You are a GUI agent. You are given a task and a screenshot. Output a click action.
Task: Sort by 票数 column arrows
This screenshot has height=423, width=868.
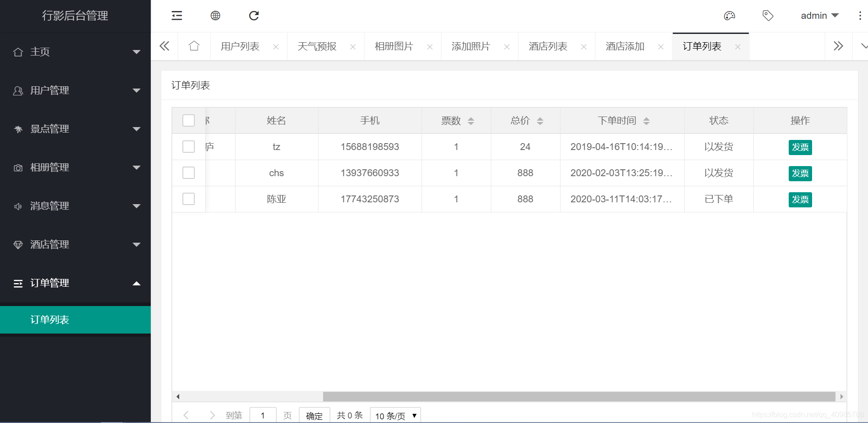click(471, 121)
